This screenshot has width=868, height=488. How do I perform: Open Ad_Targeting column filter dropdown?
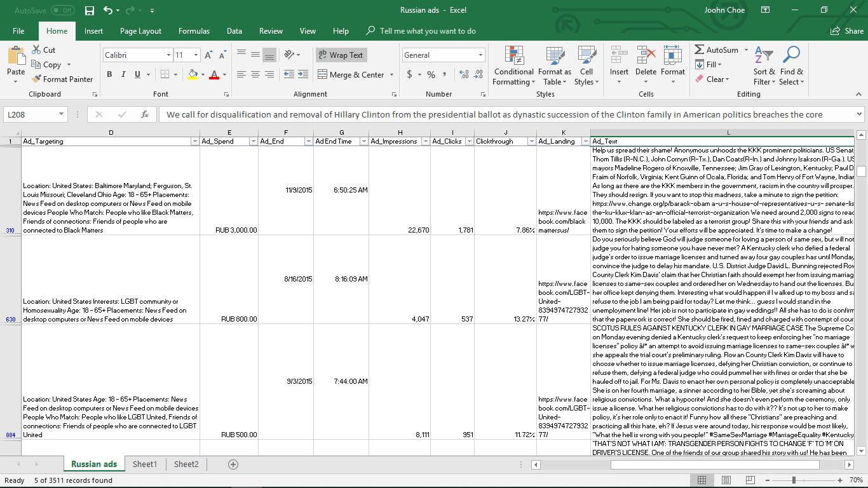click(x=194, y=142)
